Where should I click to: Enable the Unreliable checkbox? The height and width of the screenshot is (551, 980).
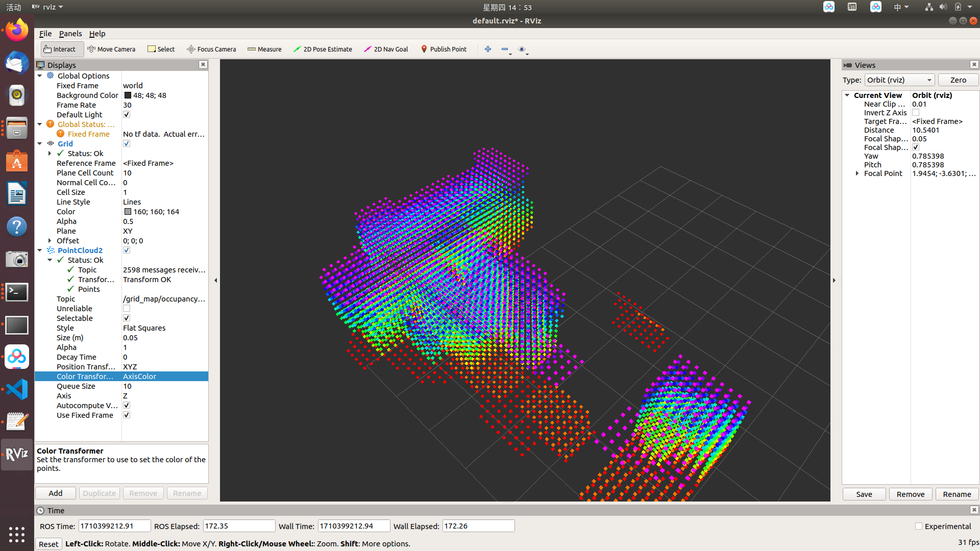pos(127,309)
